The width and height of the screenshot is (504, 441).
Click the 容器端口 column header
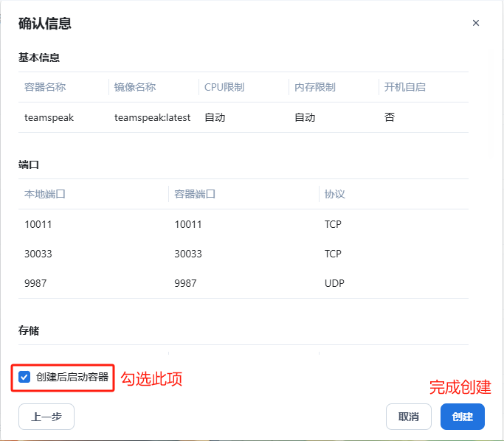(x=195, y=194)
